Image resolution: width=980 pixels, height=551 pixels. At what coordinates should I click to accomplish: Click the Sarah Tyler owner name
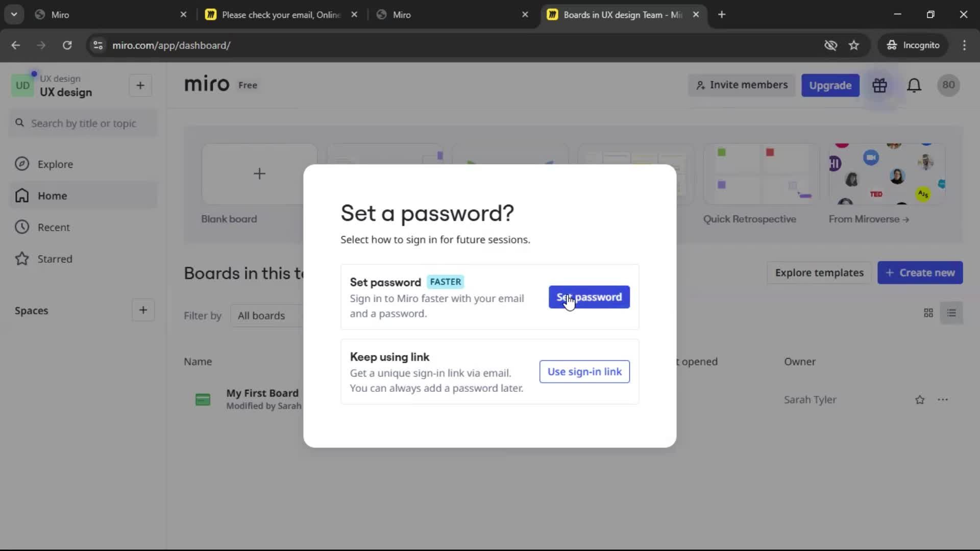click(x=810, y=400)
